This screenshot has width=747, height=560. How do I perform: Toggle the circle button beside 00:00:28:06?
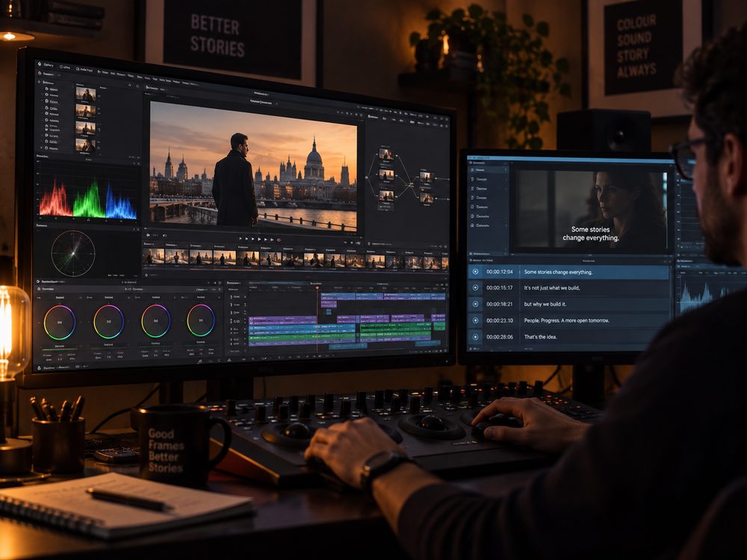(475, 337)
